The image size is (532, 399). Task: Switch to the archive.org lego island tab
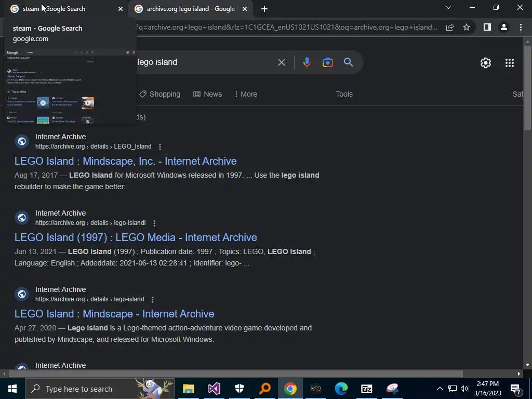click(x=190, y=9)
